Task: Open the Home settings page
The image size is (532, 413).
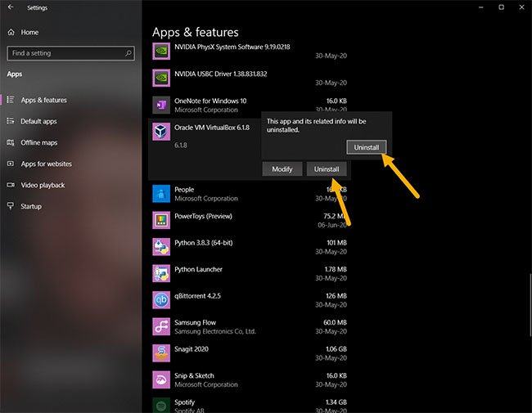Action: tap(29, 32)
